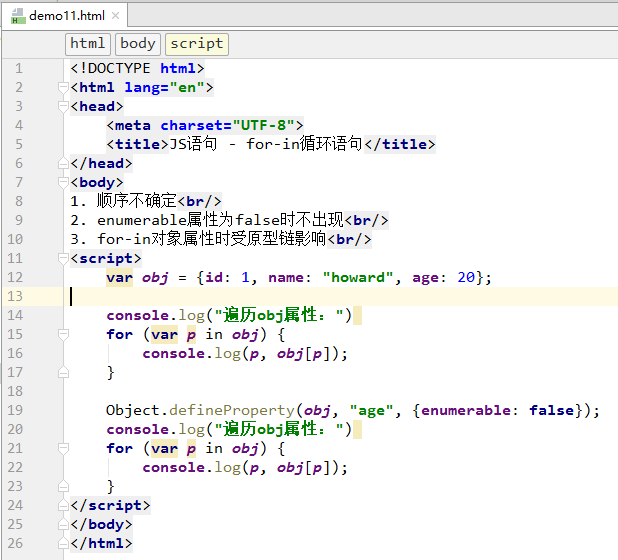
Task: Collapse the script block fold on line 11
Action: click(x=63, y=258)
